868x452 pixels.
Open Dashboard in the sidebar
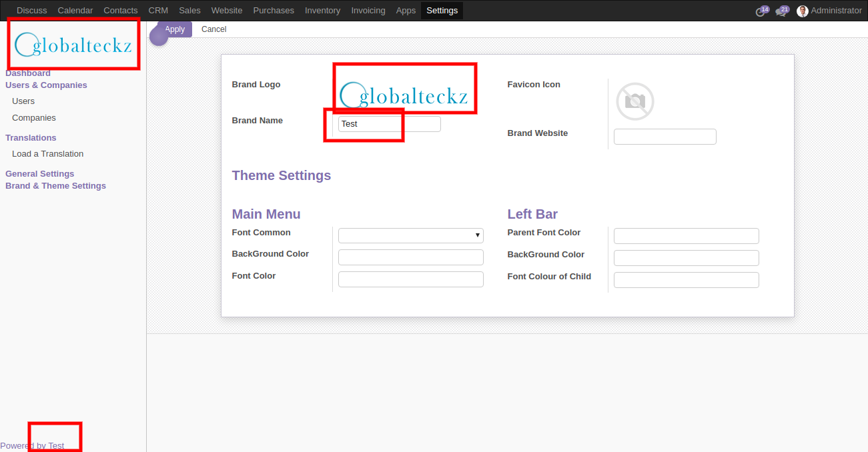tap(28, 73)
